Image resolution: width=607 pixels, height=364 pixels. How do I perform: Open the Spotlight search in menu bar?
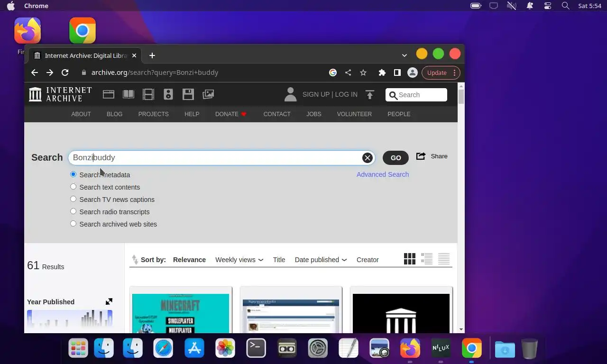(x=565, y=6)
